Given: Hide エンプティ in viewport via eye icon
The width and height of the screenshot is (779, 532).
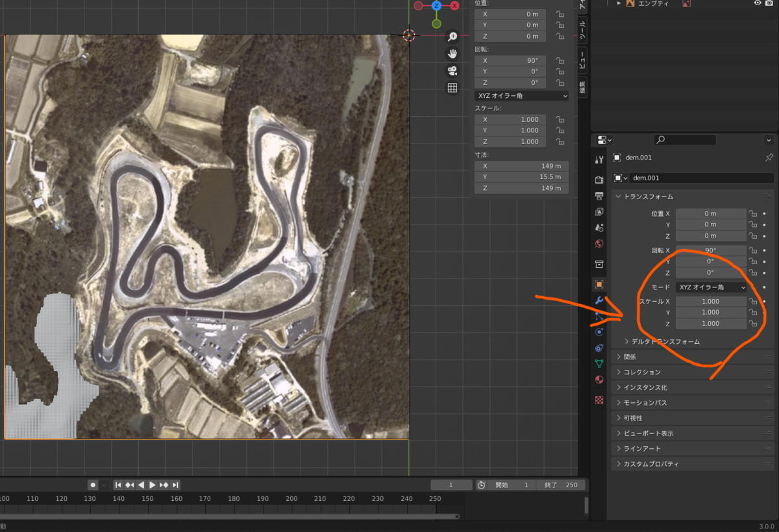Looking at the screenshot, I should (x=757, y=3).
